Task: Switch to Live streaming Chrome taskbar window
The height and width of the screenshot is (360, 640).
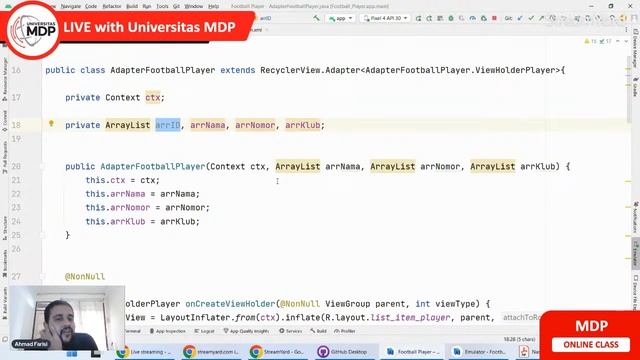Action: tap(145, 351)
